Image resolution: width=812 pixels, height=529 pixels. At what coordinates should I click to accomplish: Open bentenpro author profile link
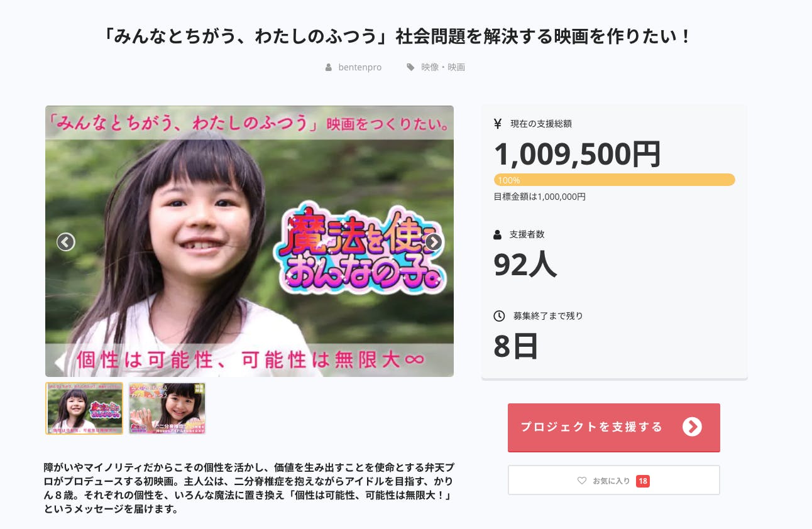[x=360, y=67]
